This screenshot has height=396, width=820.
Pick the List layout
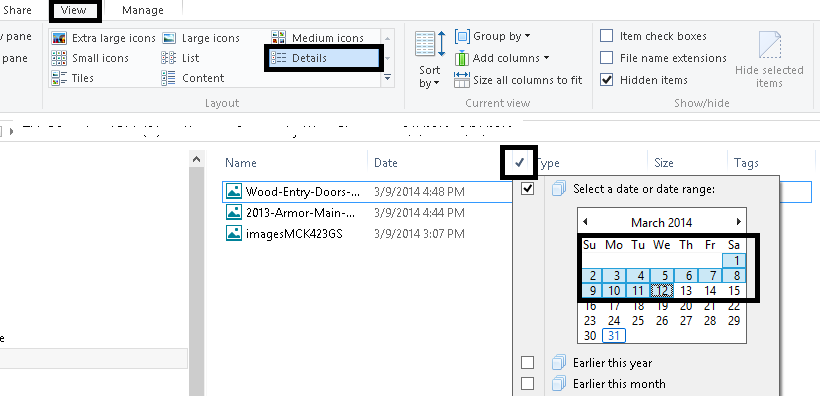coord(180,58)
